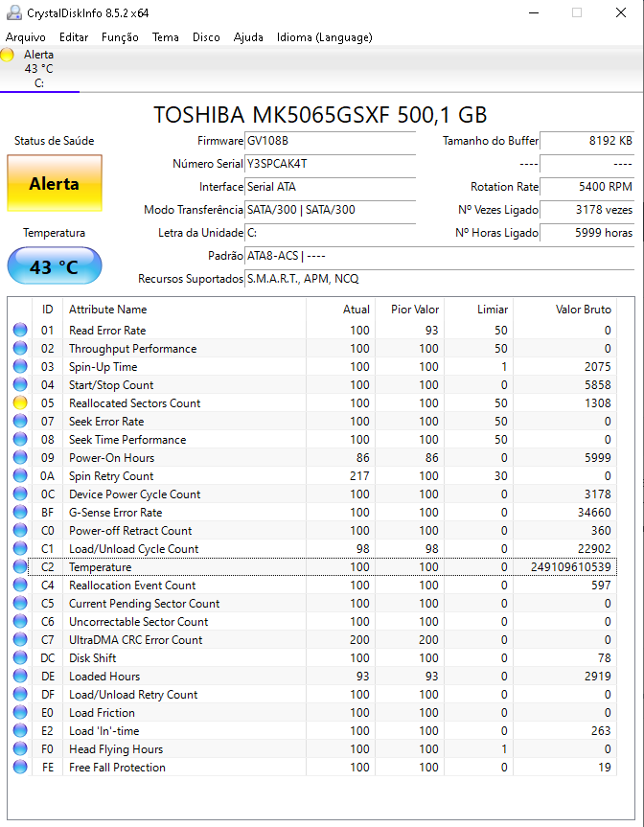Open the Função menu
Image resolution: width=644 pixels, height=827 pixels.
(x=120, y=37)
